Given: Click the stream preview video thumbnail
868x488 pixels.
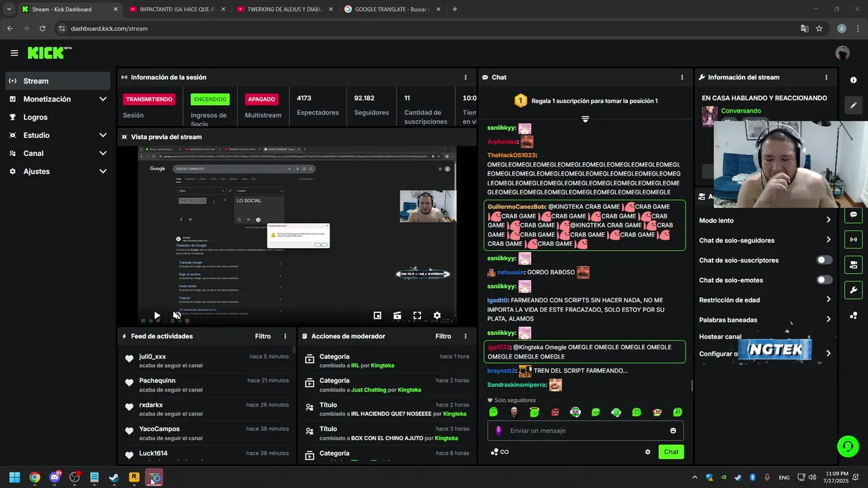Looking at the screenshot, I should click(297, 236).
